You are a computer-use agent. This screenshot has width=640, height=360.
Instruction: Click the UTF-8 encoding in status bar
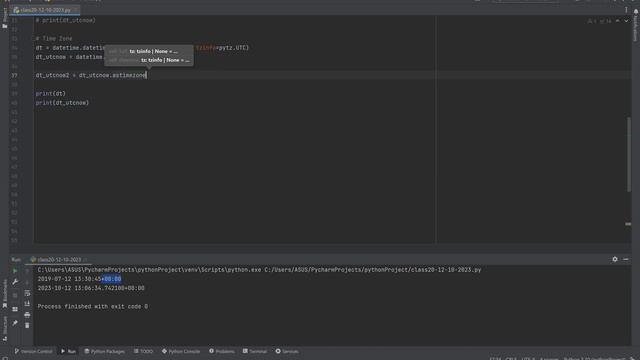pyautogui.click(x=528, y=359)
